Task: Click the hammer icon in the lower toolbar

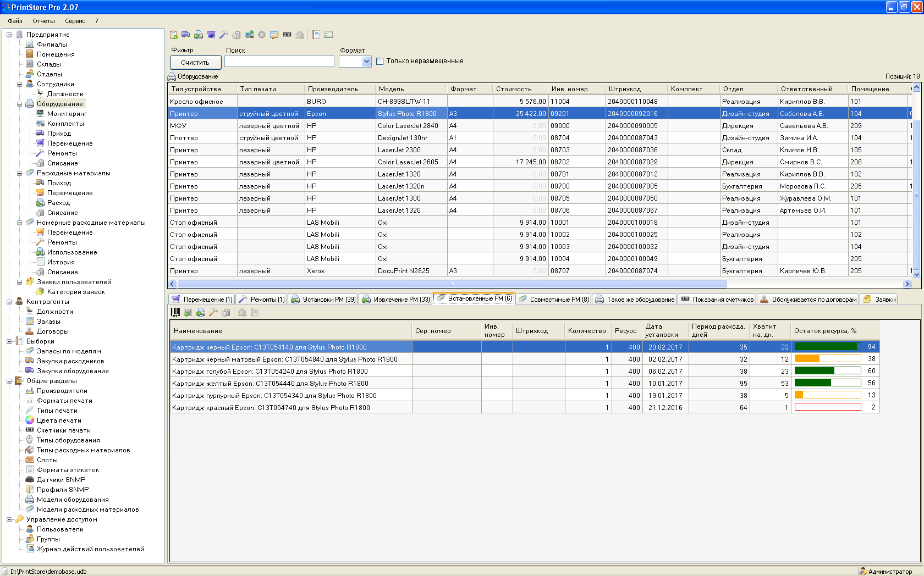Action: [x=213, y=312]
